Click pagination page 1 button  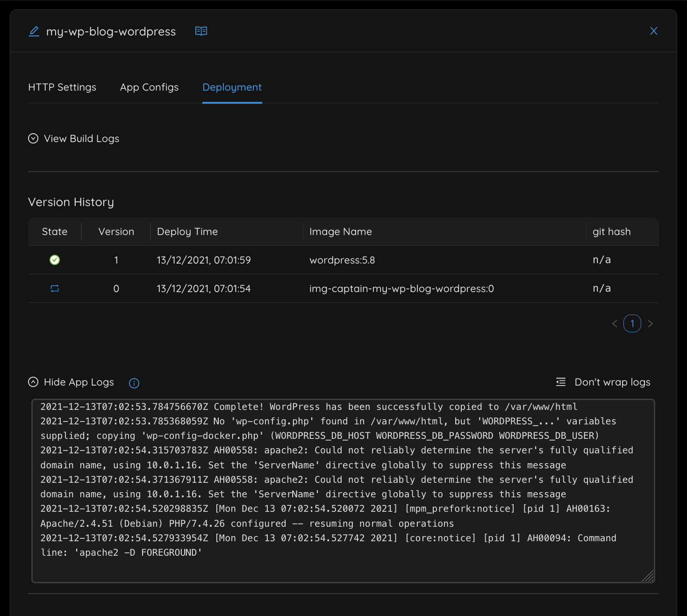632,323
